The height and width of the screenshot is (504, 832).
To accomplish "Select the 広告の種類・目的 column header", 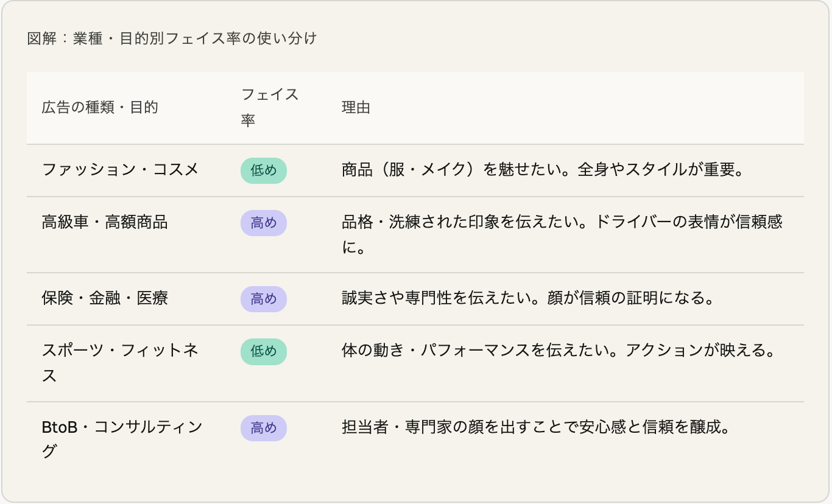I will point(100,108).
